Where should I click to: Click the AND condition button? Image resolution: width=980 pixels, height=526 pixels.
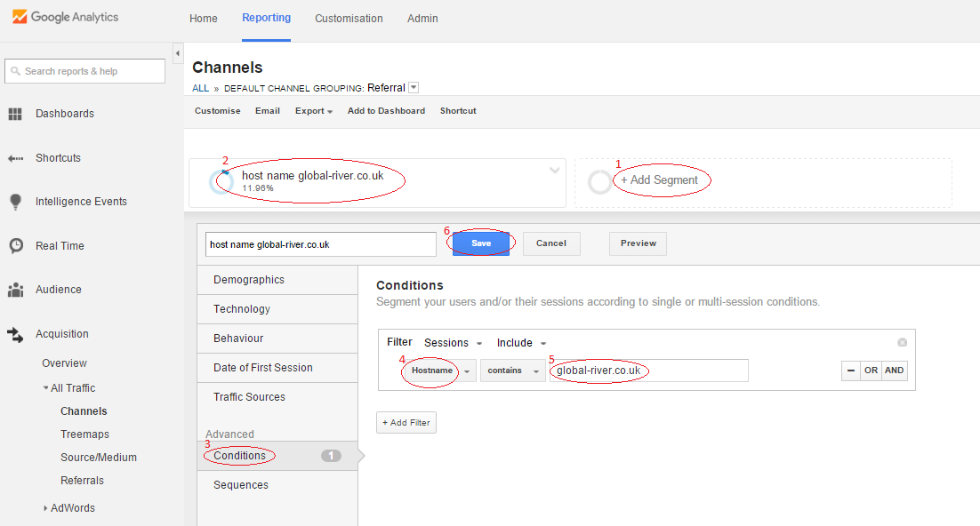point(894,371)
